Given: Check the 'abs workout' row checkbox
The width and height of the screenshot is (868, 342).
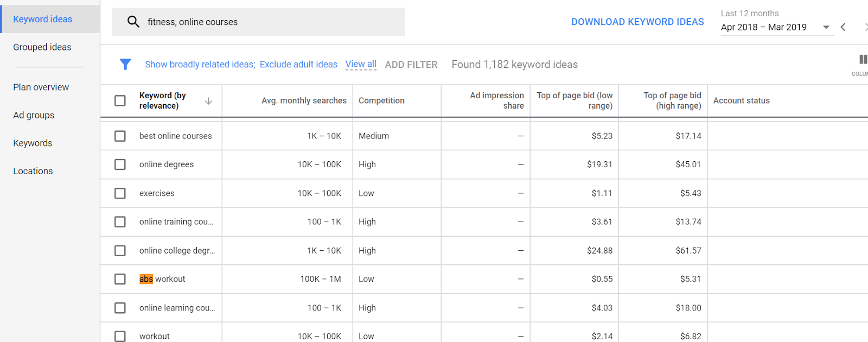Looking at the screenshot, I should [120, 279].
